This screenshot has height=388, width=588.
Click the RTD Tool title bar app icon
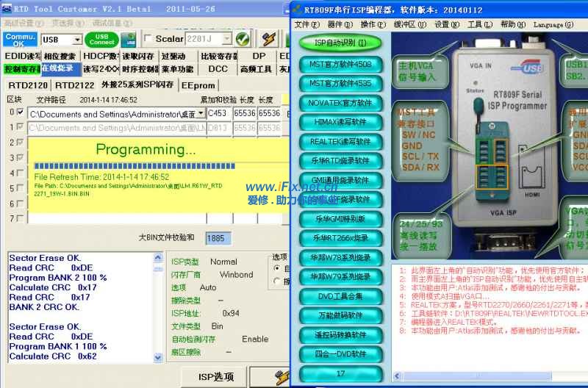point(7,9)
